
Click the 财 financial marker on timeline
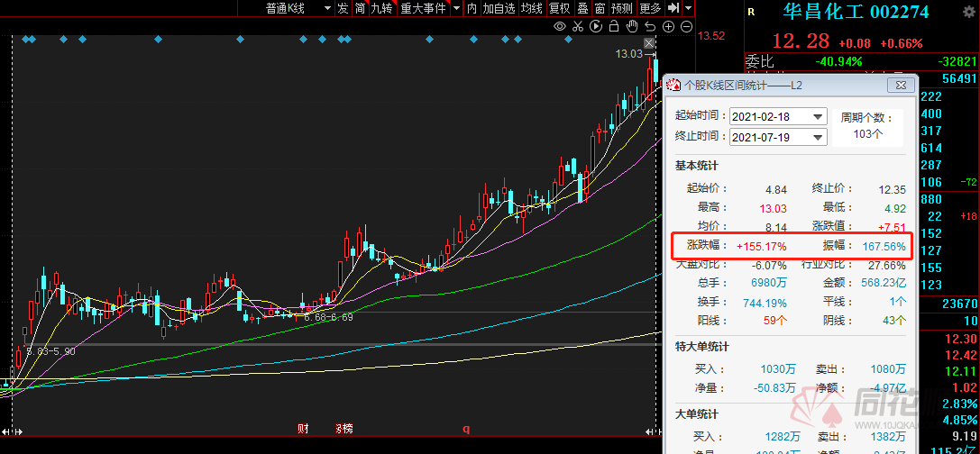click(x=303, y=429)
